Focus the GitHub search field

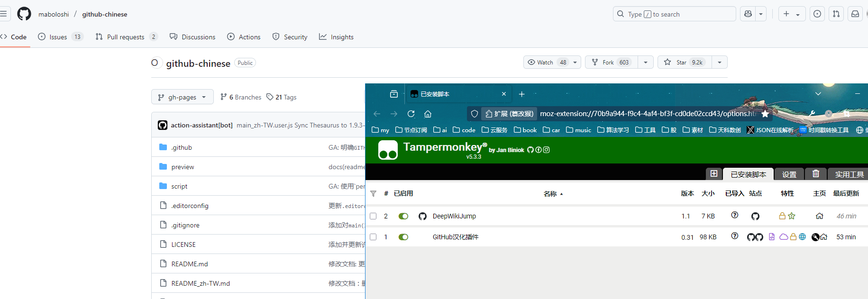pos(674,14)
